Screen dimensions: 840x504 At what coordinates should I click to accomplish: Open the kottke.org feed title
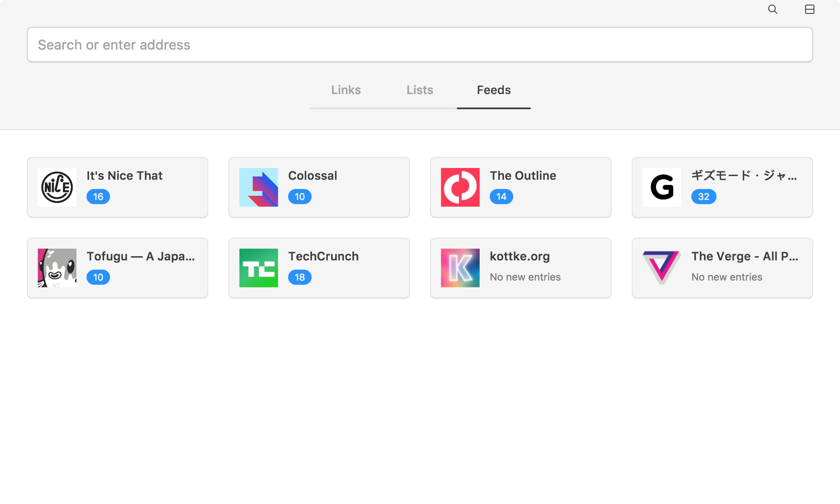pyautogui.click(x=520, y=256)
